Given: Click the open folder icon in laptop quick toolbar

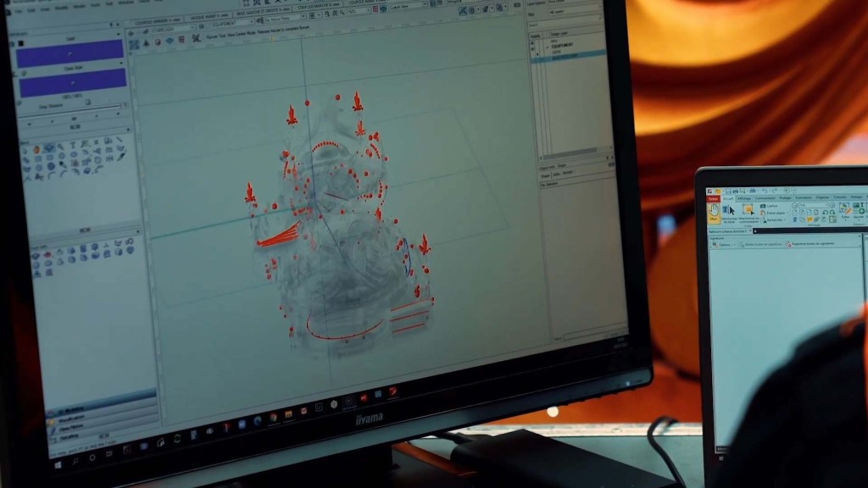Looking at the screenshot, I should pos(718,191).
